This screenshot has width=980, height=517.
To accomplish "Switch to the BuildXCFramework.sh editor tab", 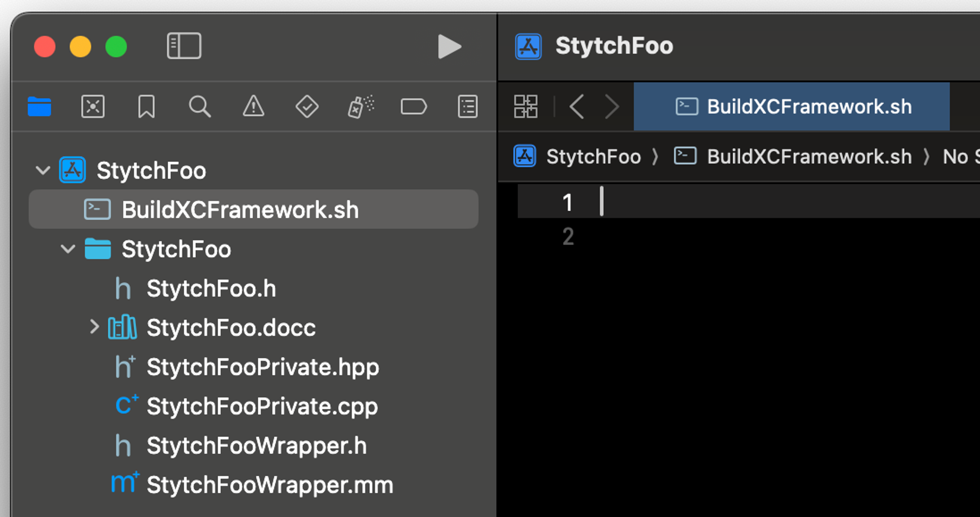I will click(x=792, y=107).
